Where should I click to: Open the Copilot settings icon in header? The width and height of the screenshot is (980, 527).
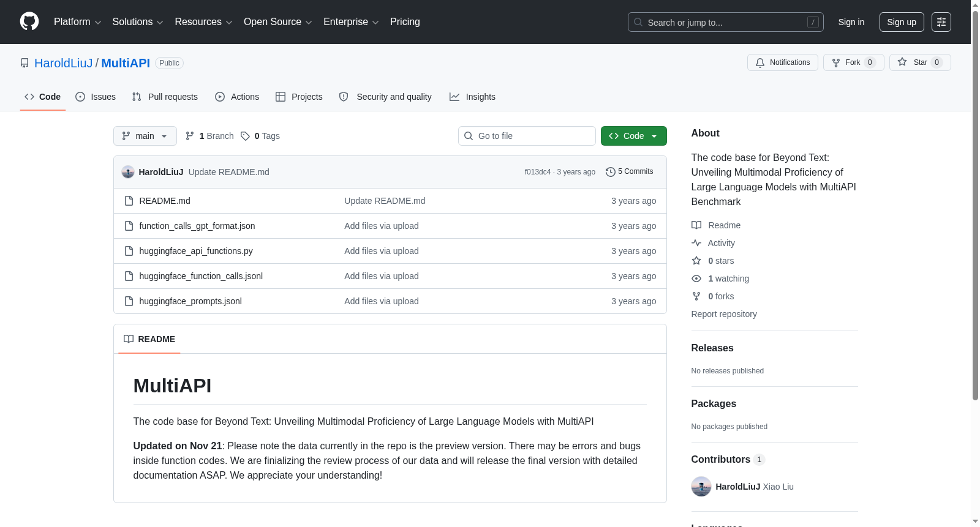941,22
